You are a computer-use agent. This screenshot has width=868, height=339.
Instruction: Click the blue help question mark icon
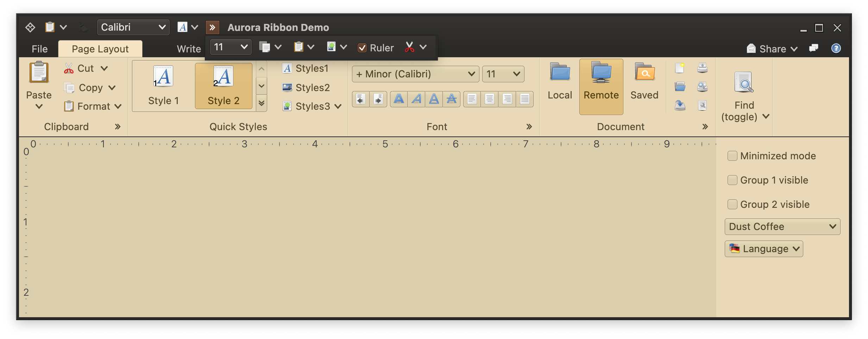pyautogui.click(x=836, y=48)
